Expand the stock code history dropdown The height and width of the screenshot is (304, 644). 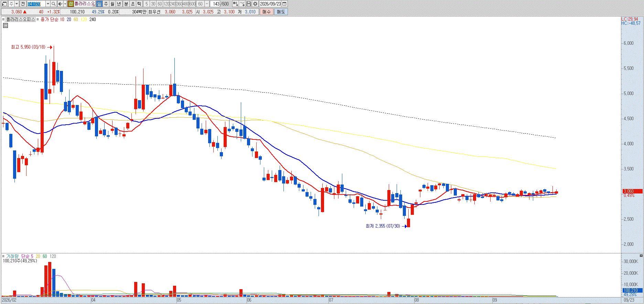48,4
